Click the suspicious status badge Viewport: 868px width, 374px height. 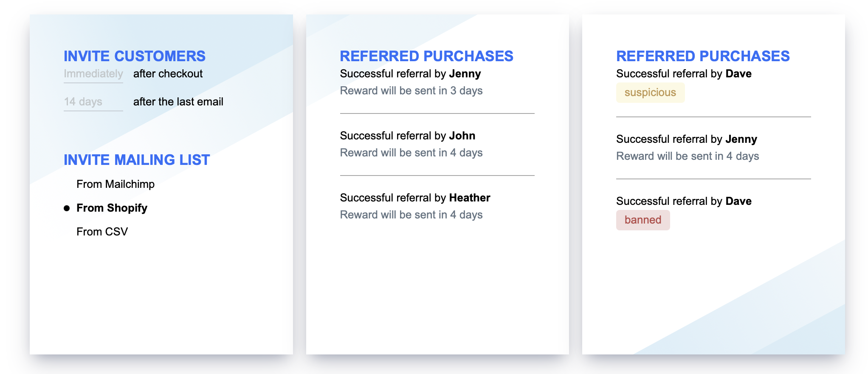(x=650, y=93)
